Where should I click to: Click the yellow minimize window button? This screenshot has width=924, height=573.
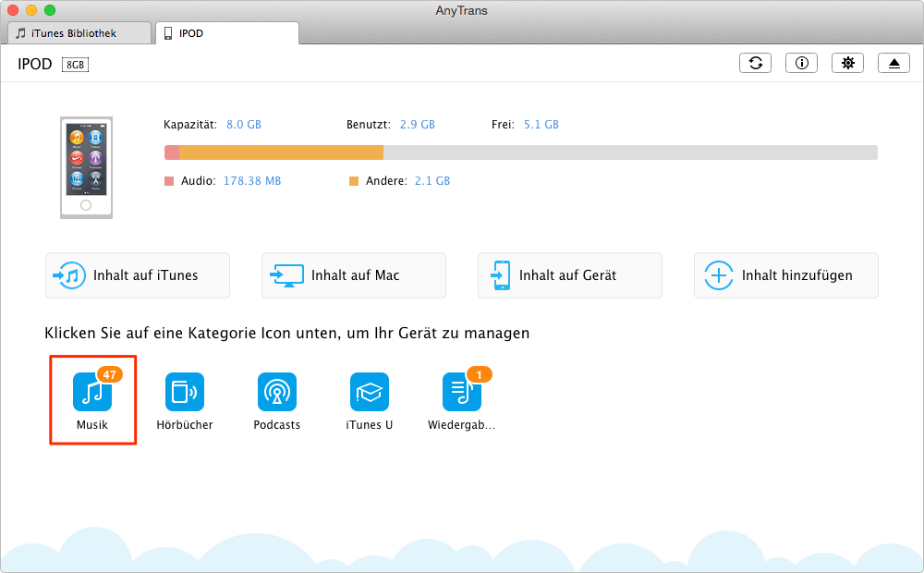31,10
